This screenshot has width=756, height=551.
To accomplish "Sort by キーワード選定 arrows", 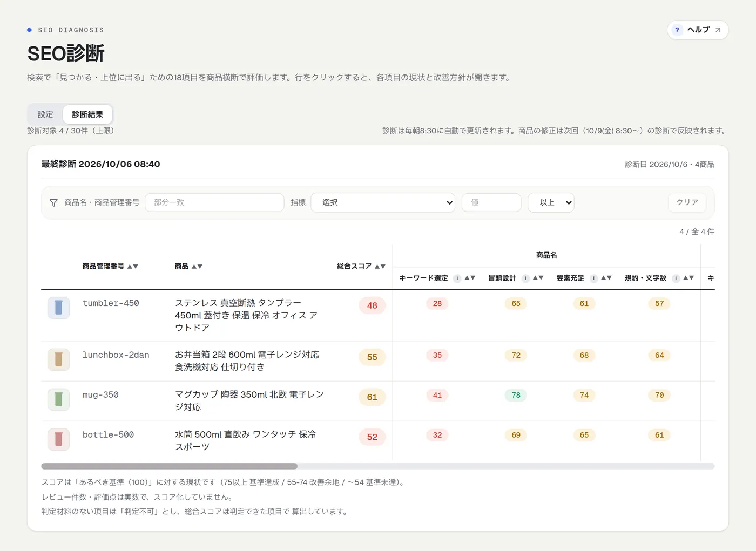I will coord(470,278).
